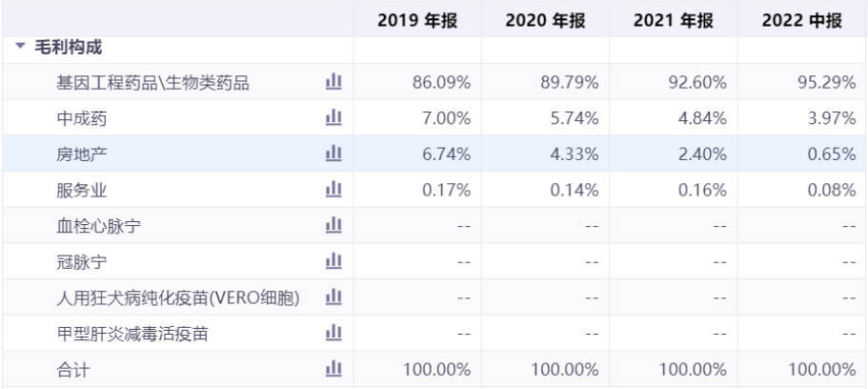Click chart icon next to 血栓心脉宁
868x389 pixels.
(x=333, y=225)
